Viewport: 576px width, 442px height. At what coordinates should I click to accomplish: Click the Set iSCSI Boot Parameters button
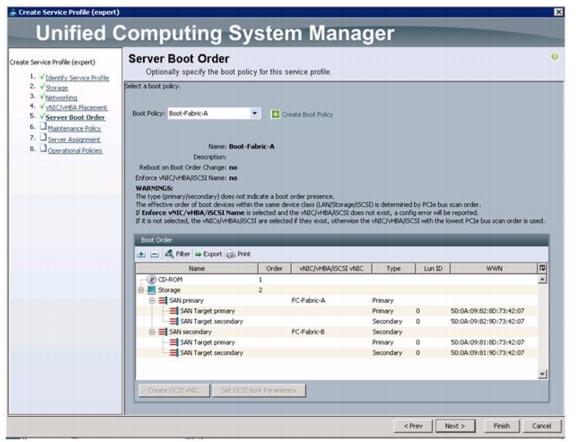[x=259, y=390]
